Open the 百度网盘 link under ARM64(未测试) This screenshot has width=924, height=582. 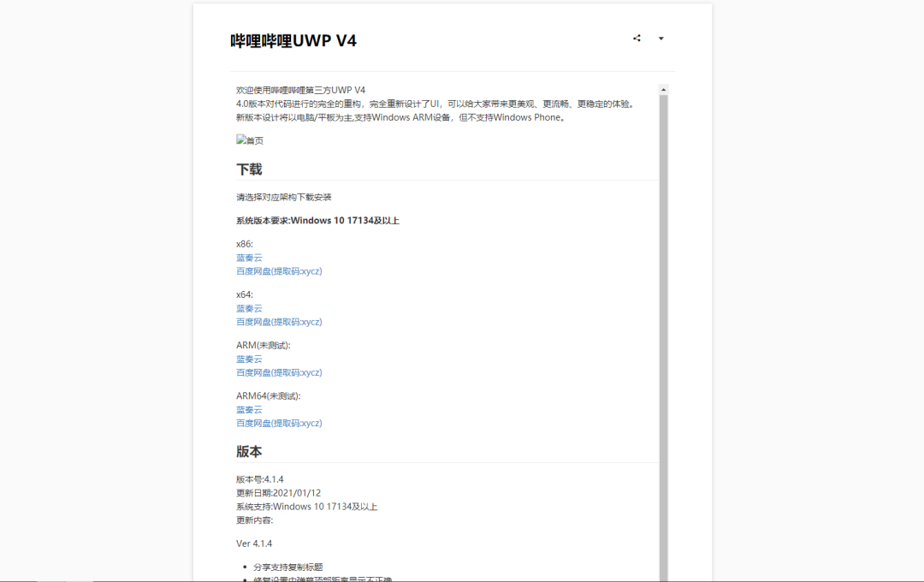(x=279, y=423)
